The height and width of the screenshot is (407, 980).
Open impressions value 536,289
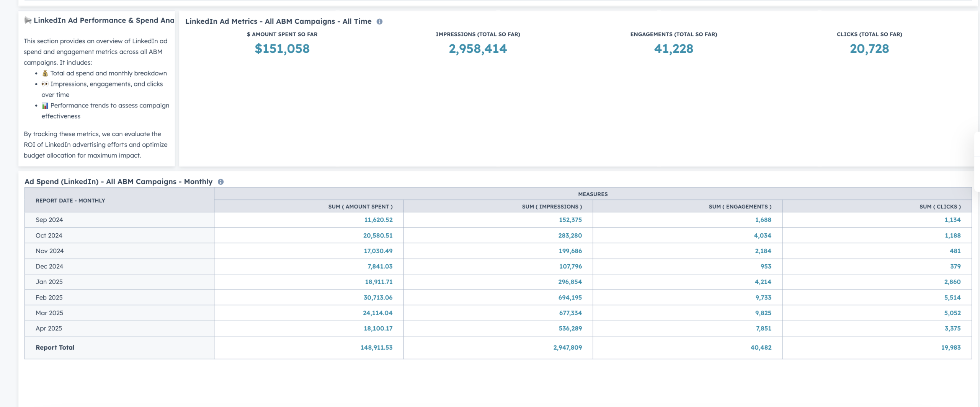pos(570,328)
